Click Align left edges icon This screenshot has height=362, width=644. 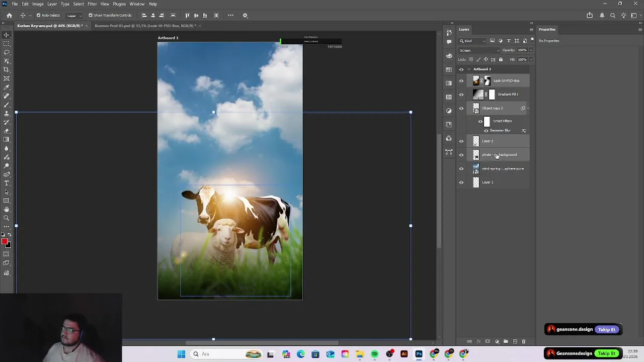click(x=144, y=15)
